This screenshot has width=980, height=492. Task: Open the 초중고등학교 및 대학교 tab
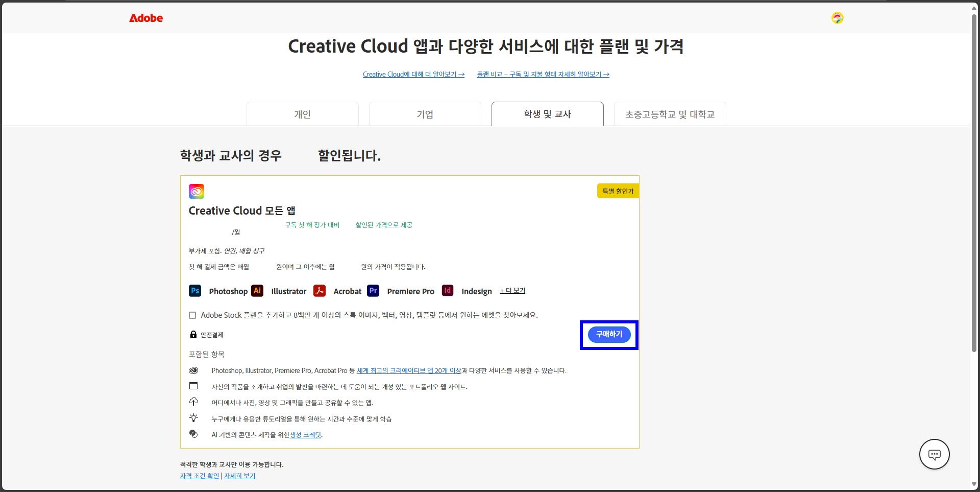click(x=670, y=114)
